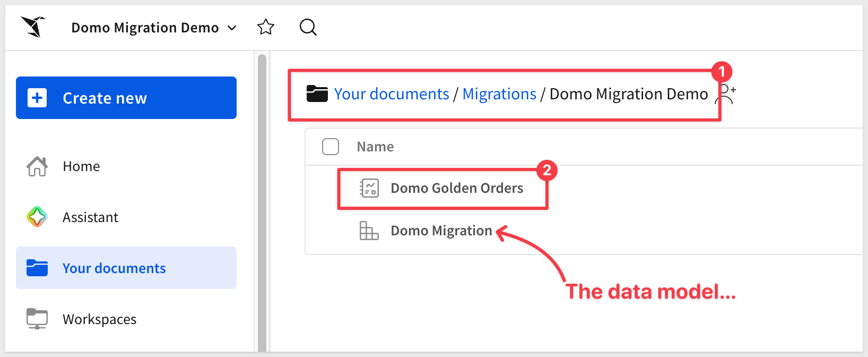This screenshot has height=357, width=868.
Task: Open the Domo Migration Demo title dropdown
Action: [x=154, y=28]
